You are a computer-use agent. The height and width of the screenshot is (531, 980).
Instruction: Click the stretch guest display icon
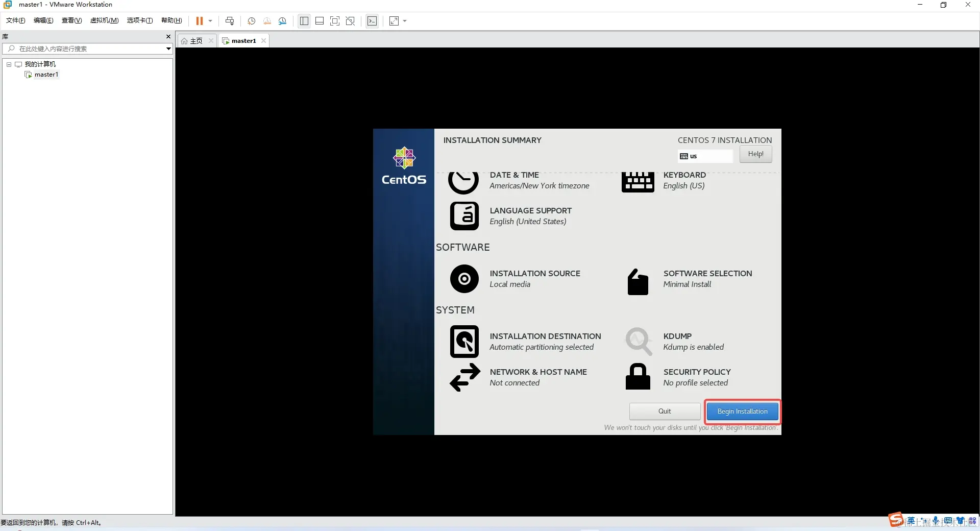click(x=394, y=21)
